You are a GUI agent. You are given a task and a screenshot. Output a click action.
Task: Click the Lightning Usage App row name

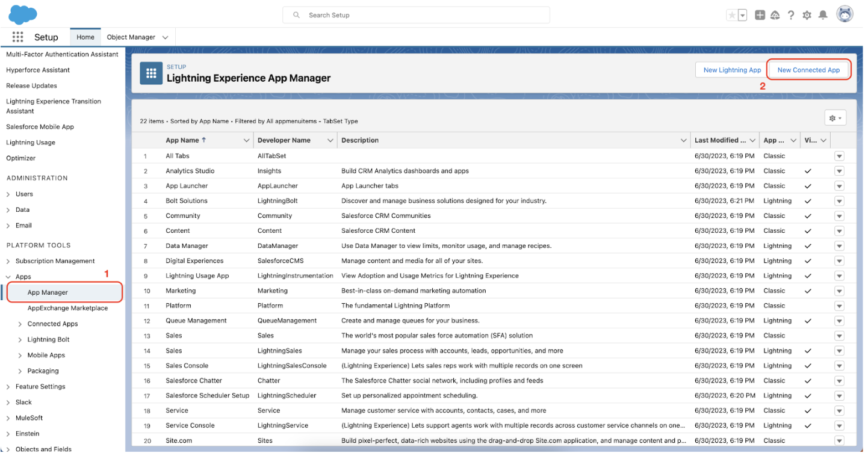[x=197, y=276]
